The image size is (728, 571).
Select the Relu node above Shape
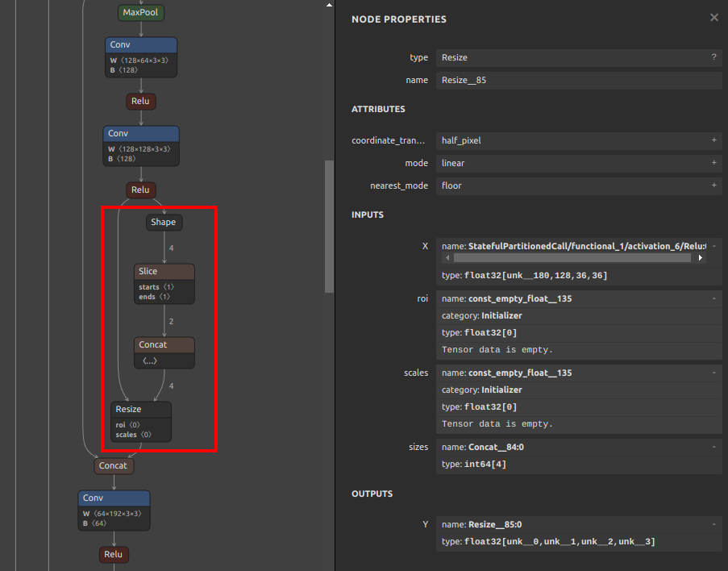tap(140, 190)
